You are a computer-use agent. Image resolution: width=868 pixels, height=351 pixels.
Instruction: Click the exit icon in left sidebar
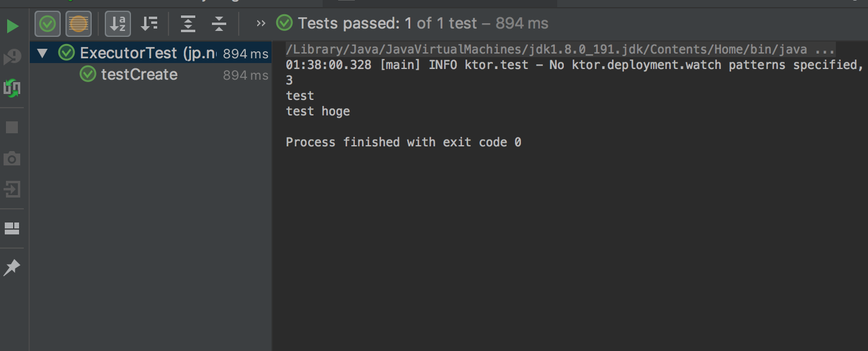(12, 190)
